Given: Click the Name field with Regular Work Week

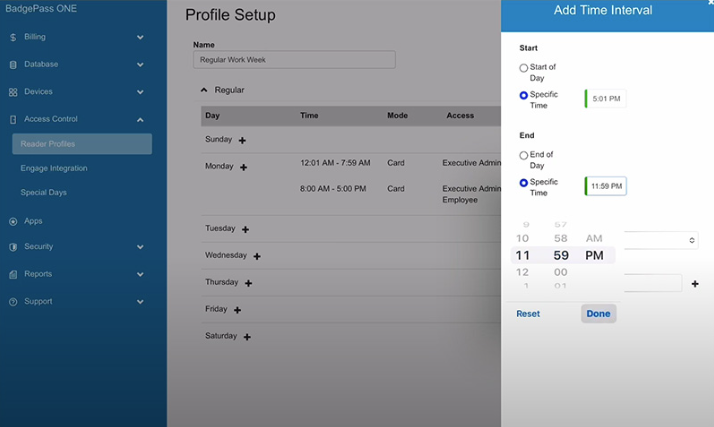Looking at the screenshot, I should [294, 60].
